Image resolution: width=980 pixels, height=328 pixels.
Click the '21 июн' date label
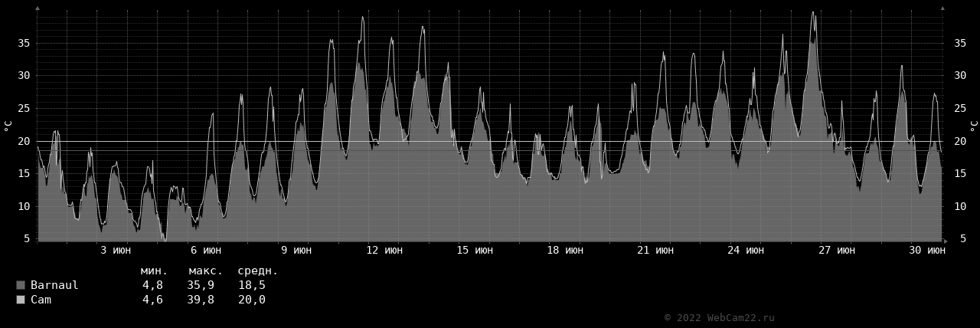click(655, 250)
